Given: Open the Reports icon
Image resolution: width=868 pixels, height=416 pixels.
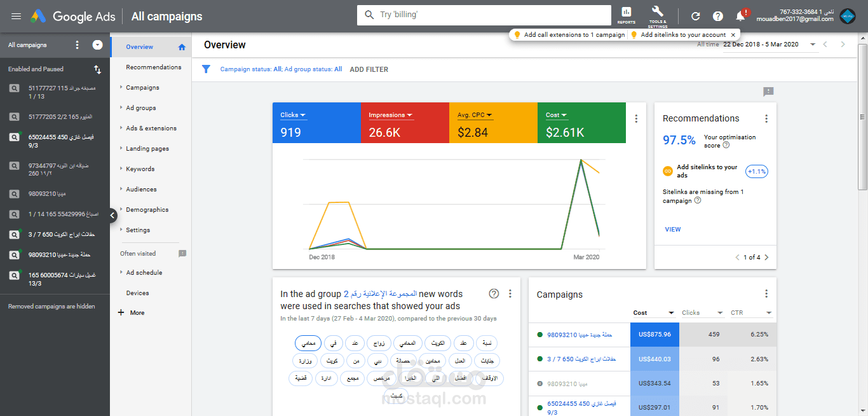Looking at the screenshot, I should coord(626,15).
